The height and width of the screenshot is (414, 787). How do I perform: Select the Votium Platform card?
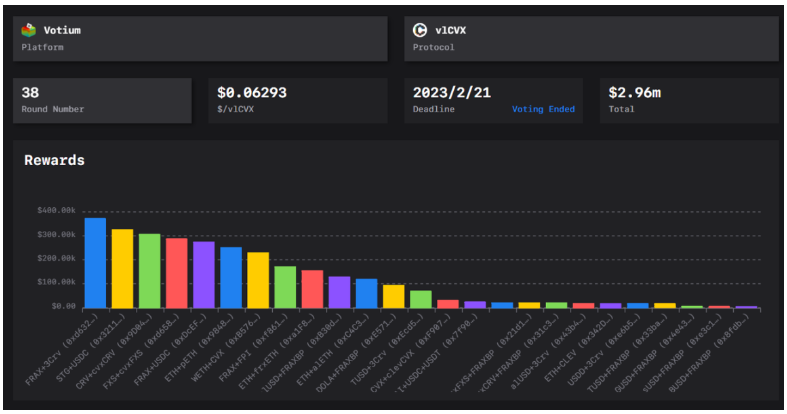tap(200, 39)
